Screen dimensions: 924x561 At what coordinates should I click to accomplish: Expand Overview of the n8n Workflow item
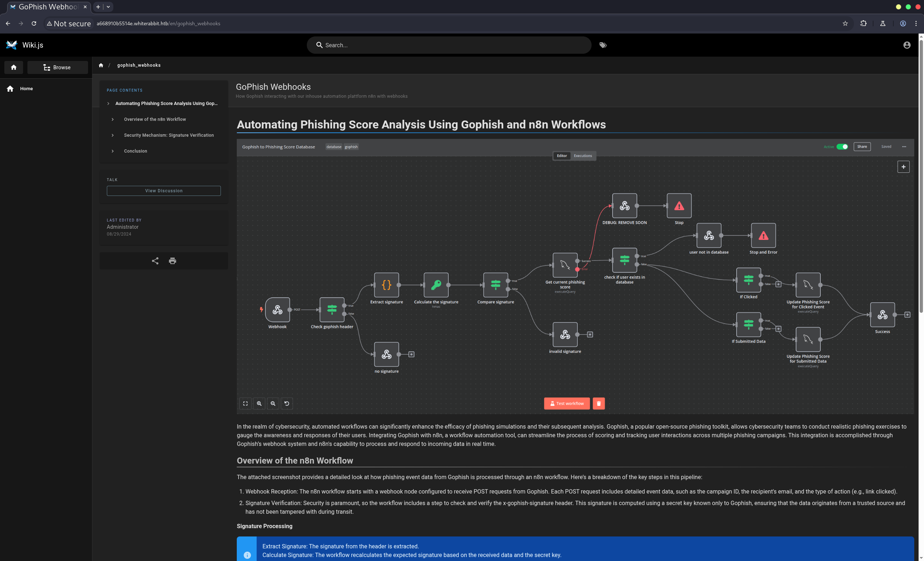pyautogui.click(x=113, y=119)
